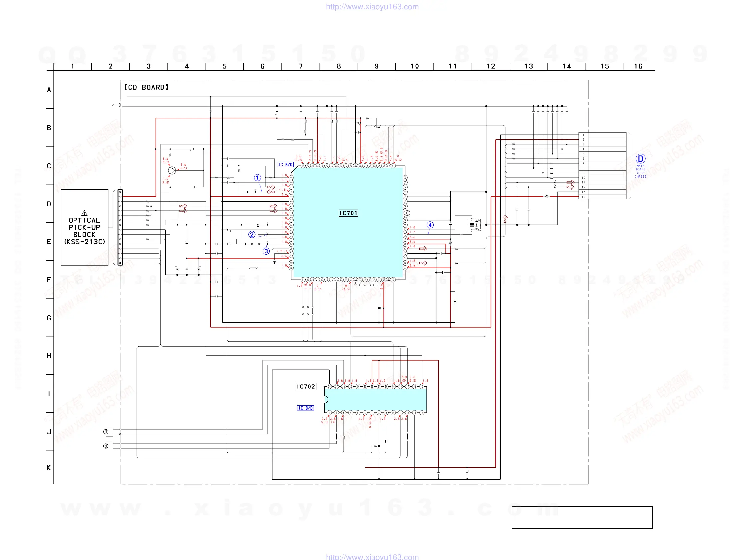This screenshot has height=560, width=745.
Task: Click circled waveform marker 4
Action: (x=430, y=225)
